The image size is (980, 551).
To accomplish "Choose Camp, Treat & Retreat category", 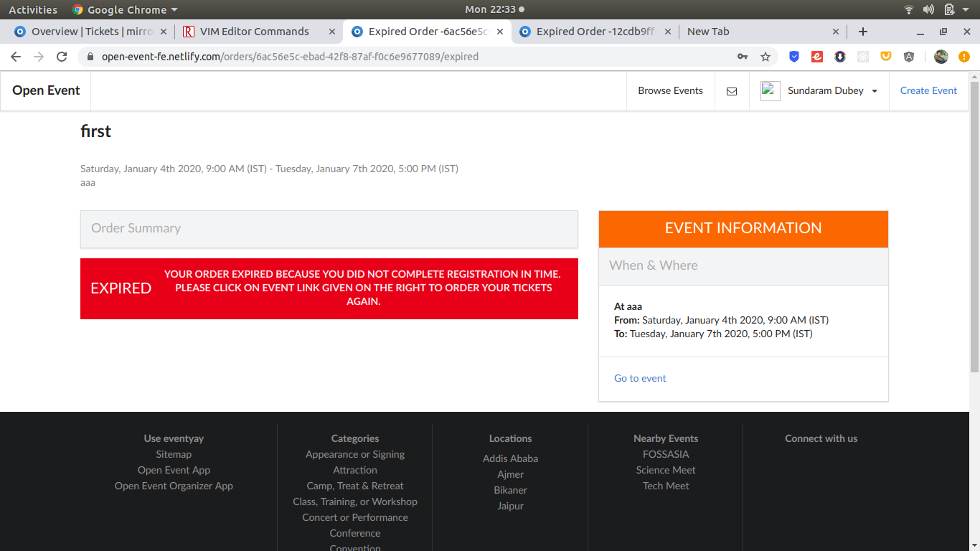I will tap(355, 486).
